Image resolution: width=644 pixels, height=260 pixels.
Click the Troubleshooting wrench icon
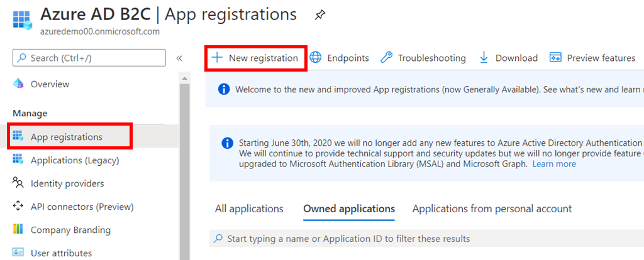pyautogui.click(x=387, y=58)
